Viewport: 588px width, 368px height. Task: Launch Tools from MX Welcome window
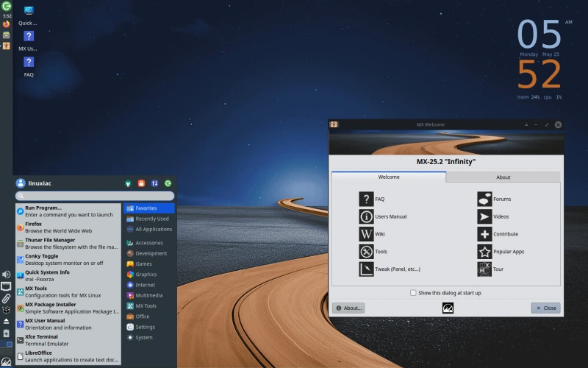[x=373, y=252]
